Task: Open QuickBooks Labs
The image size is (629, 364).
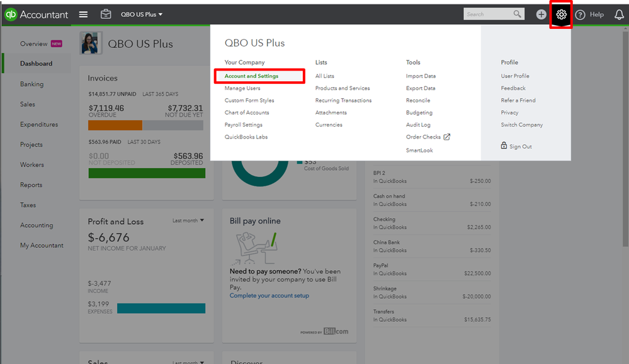Action: point(246,137)
